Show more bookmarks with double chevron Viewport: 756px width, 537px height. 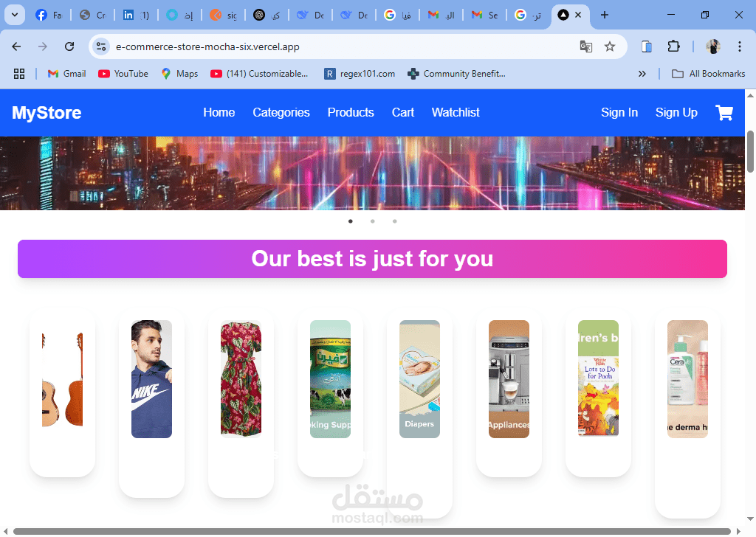point(642,74)
